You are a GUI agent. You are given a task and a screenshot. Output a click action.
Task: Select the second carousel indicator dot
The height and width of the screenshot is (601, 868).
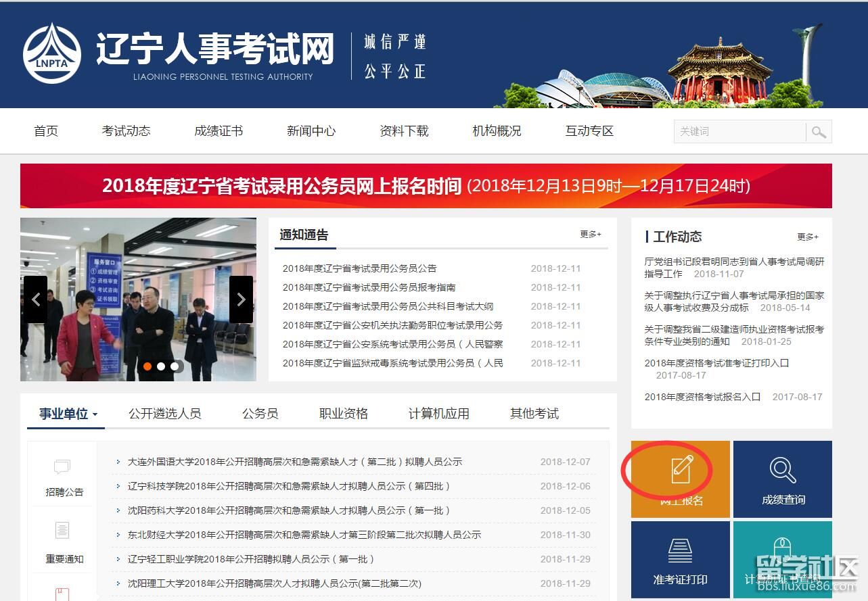[x=161, y=366]
